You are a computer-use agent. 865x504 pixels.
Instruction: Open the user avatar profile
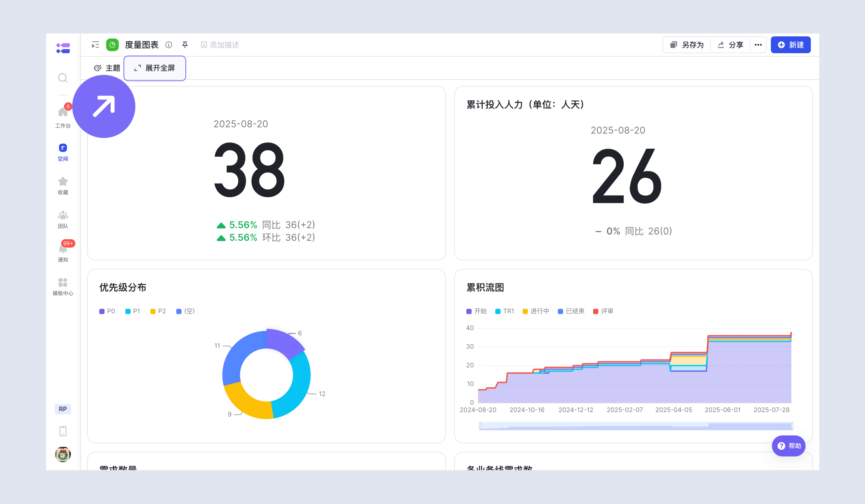(x=63, y=454)
